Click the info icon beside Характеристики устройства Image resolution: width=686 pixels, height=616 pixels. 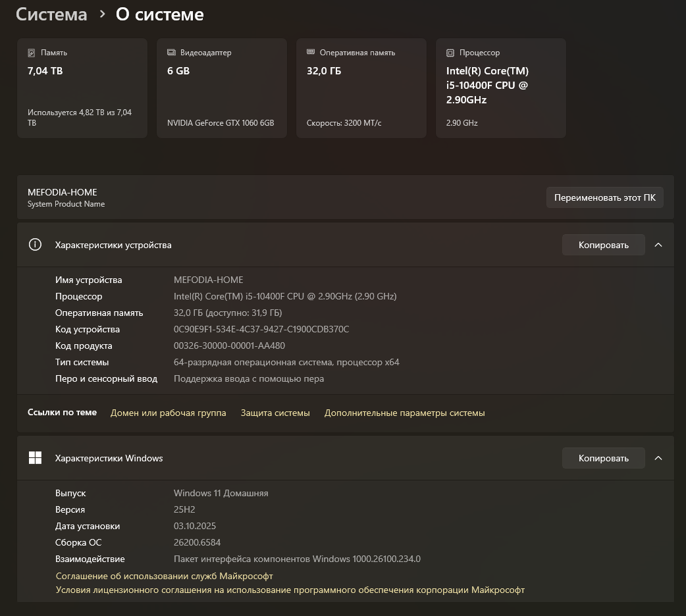[35, 245]
